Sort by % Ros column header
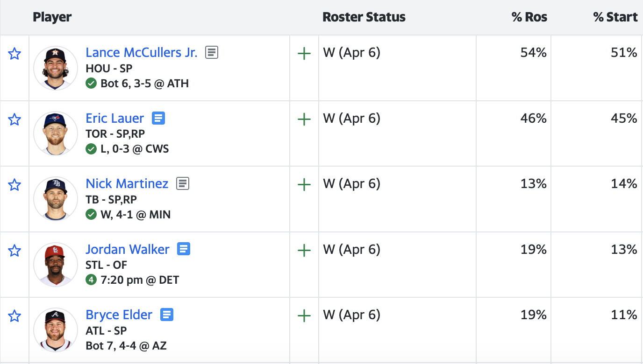Screen dimensions: 643x364 click(529, 18)
